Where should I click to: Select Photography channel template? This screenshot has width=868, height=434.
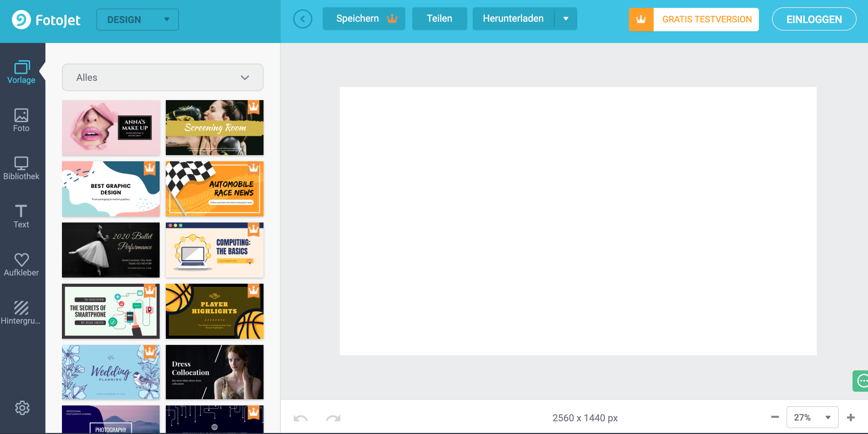pos(111,419)
